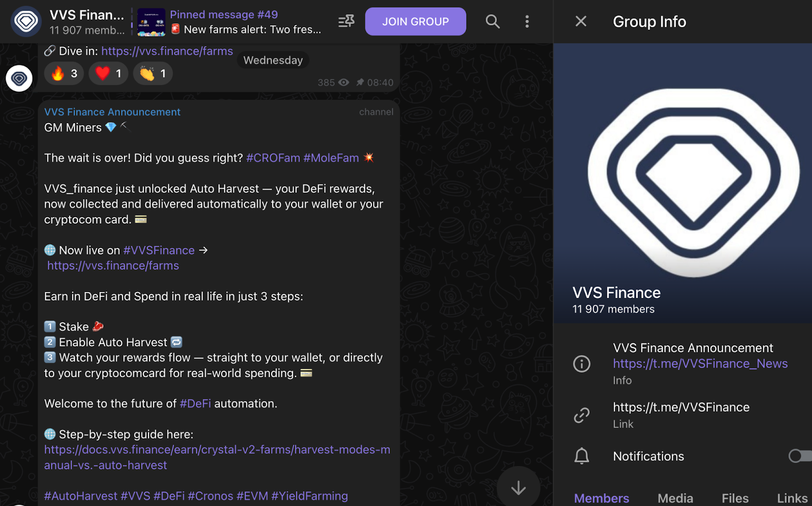This screenshot has height=506, width=812.
Task: Click the clapping hands reaction
Action: click(153, 74)
